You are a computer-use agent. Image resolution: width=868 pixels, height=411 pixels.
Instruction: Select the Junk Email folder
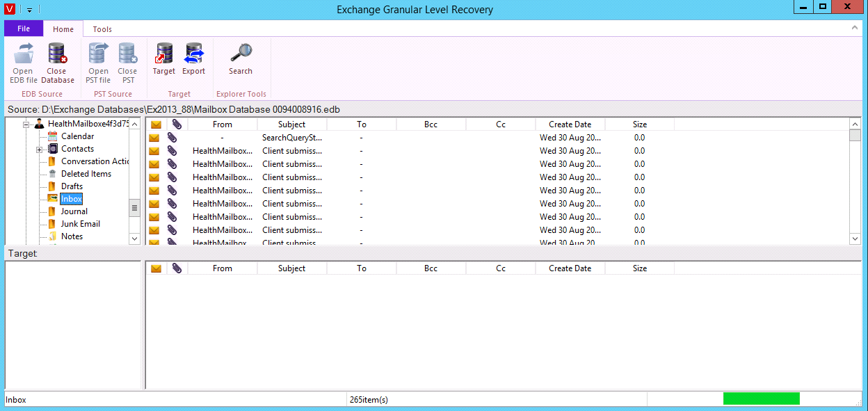(81, 224)
